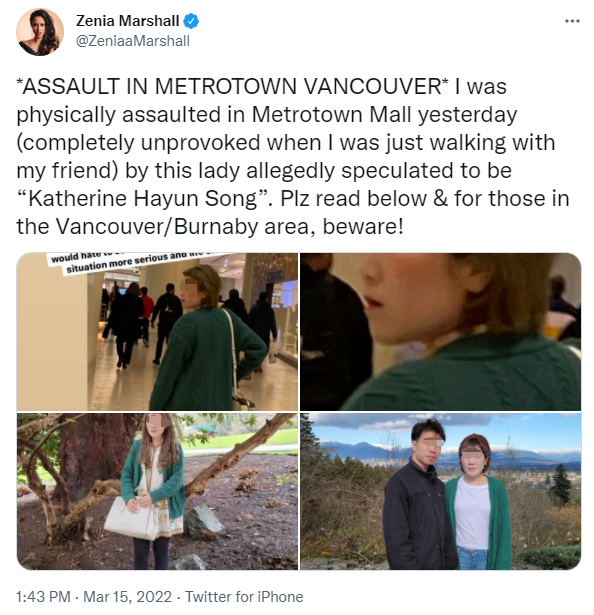This screenshot has height=615, width=594.
Task: Click the white handbag in the park photo
Action: (x=131, y=518)
